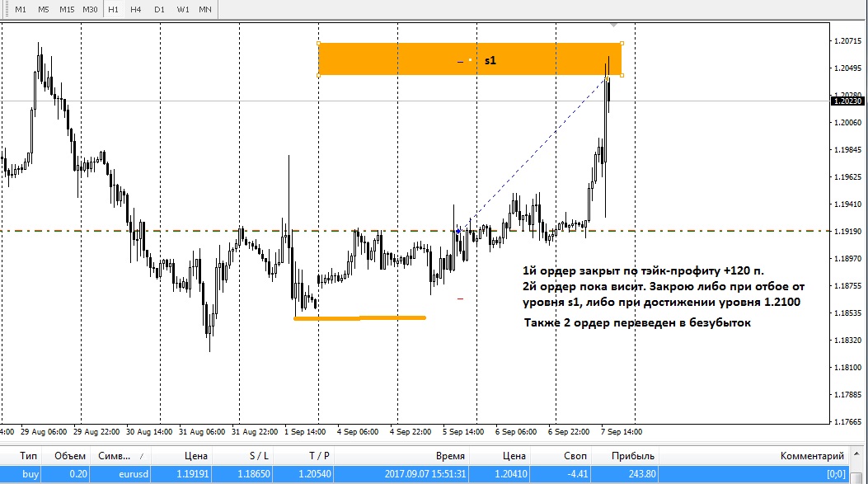Click the 1 Sep 14:00 time label
Image resolution: width=868 pixels, height=484 pixels.
click(x=305, y=432)
